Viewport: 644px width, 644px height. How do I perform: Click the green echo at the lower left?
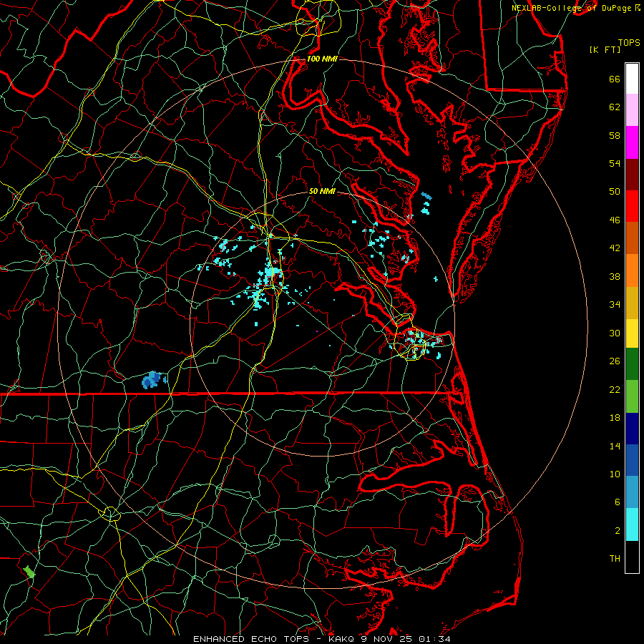pos(29,571)
